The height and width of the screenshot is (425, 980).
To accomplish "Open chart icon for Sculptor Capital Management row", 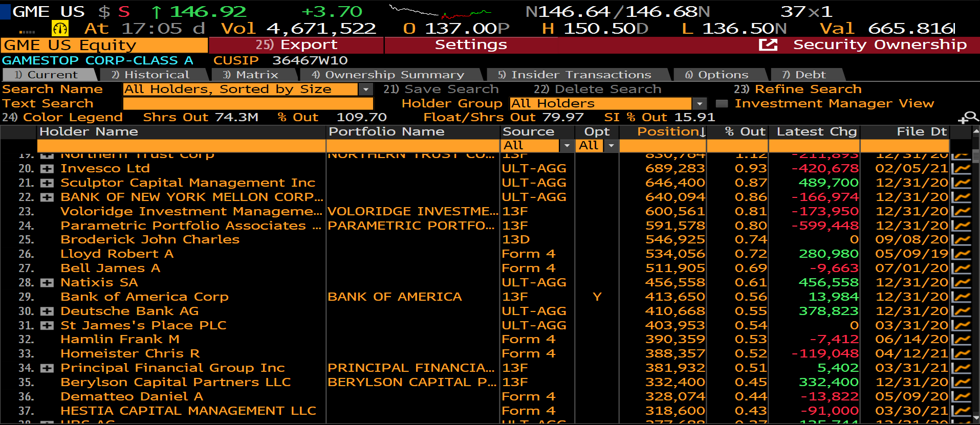I will [961, 183].
